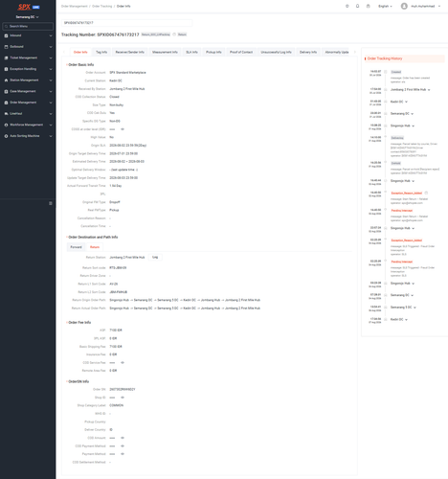This screenshot has width=448, height=479.
Task: Collapse the sidebar with the menu icon
Action: pos(51,203)
